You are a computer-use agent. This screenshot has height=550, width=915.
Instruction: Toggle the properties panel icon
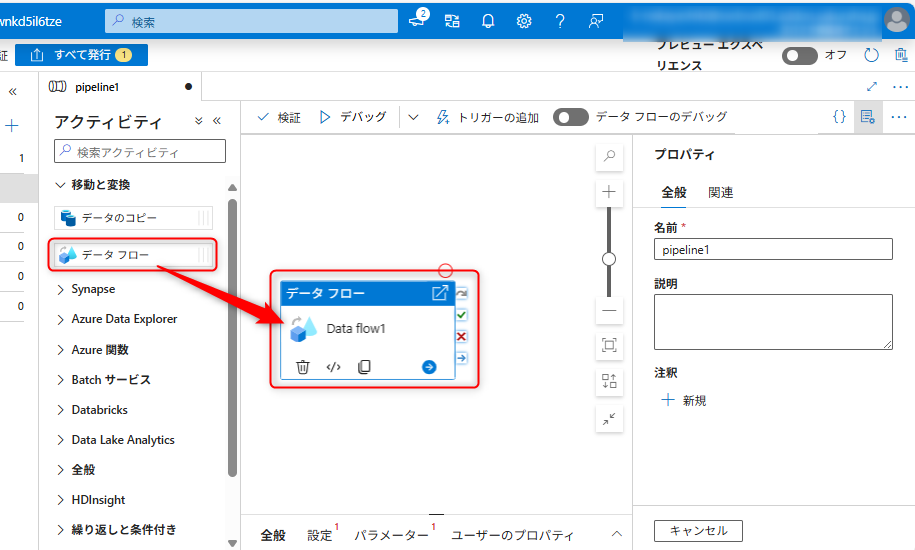point(868,117)
